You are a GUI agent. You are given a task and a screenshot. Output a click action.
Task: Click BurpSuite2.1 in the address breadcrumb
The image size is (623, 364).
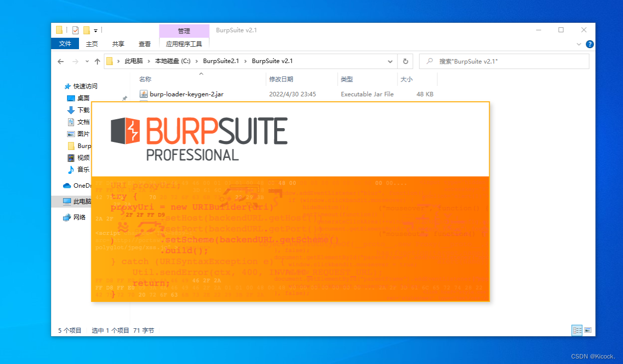[x=221, y=61]
